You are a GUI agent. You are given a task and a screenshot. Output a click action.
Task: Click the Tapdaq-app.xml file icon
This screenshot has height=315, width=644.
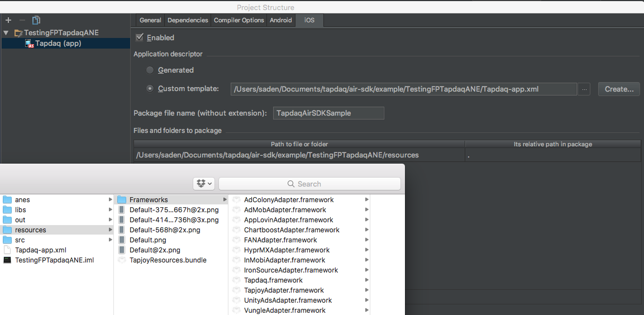[7, 250]
